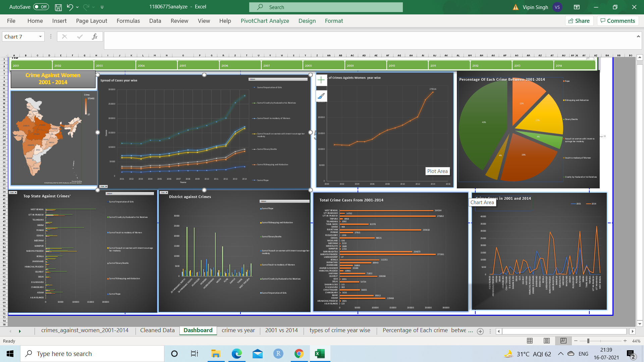
Task: Click the Share button
Action: [x=579, y=21]
